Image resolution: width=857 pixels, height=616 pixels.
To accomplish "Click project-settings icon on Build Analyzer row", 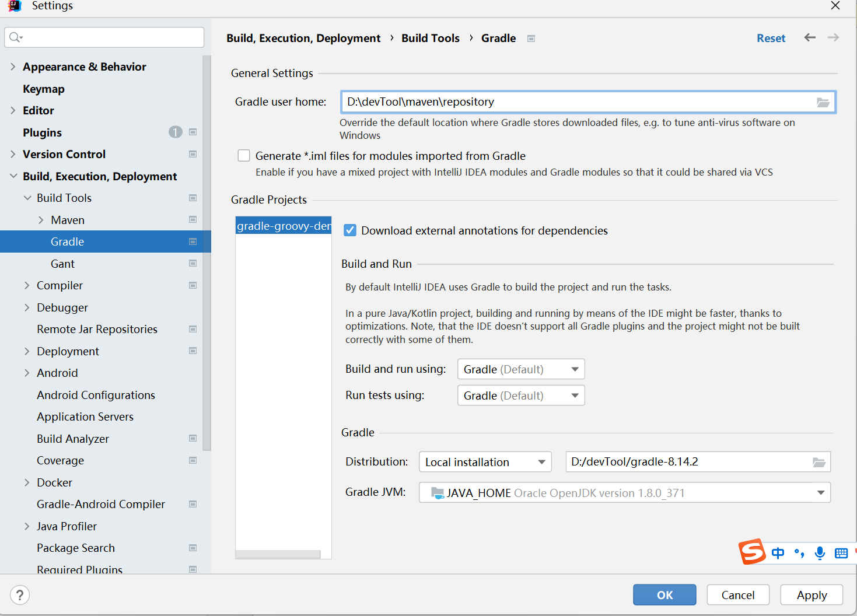I will tap(193, 439).
